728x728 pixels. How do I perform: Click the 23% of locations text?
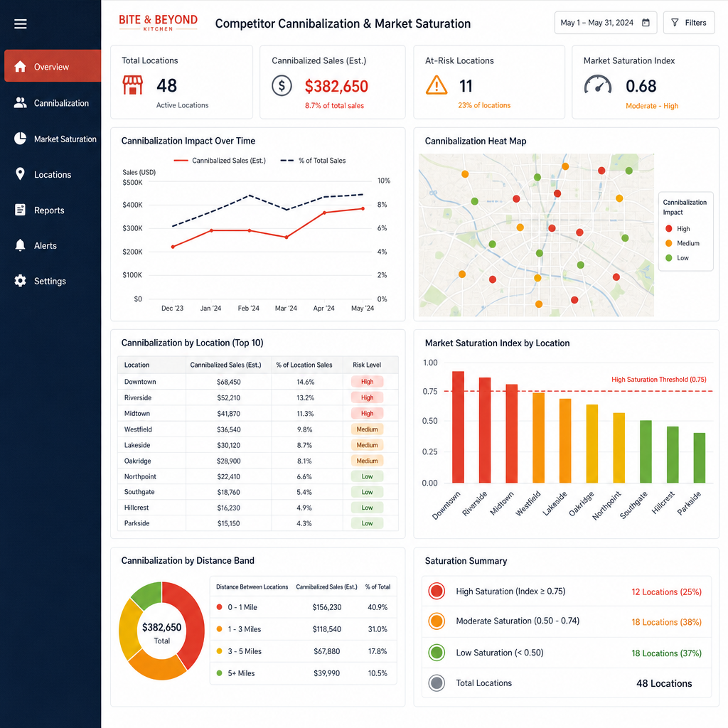pos(484,105)
